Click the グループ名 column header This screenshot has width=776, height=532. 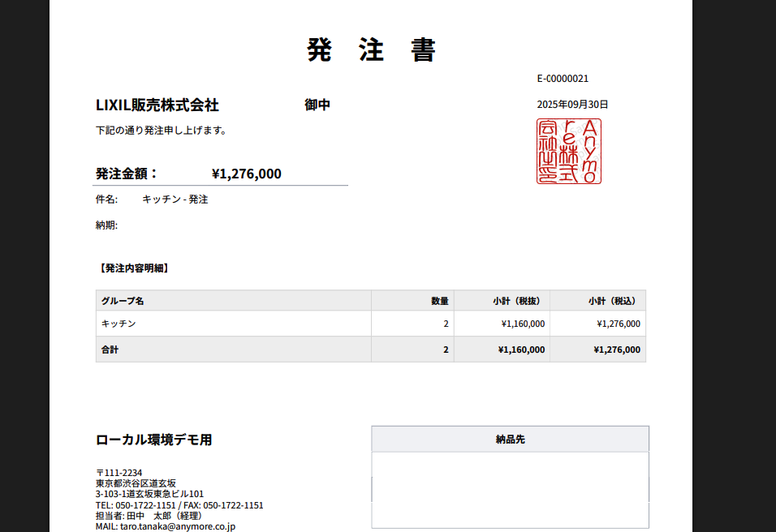coord(123,301)
